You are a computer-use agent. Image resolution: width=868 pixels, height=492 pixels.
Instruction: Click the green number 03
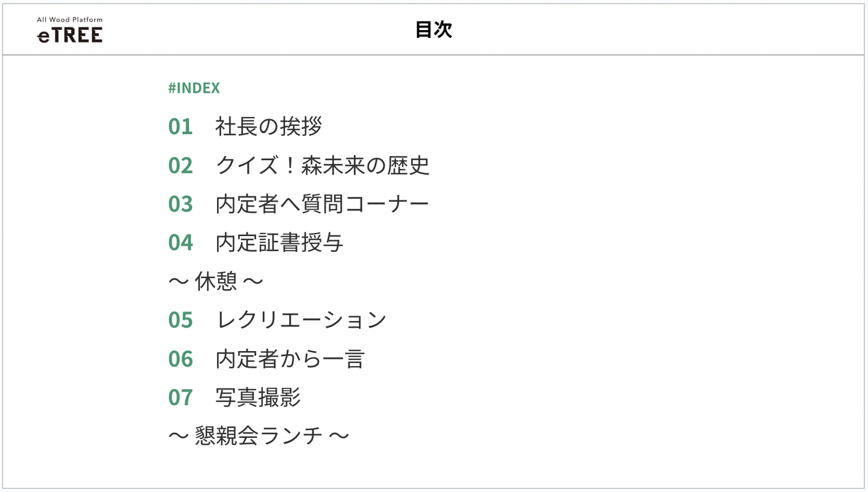[180, 204]
